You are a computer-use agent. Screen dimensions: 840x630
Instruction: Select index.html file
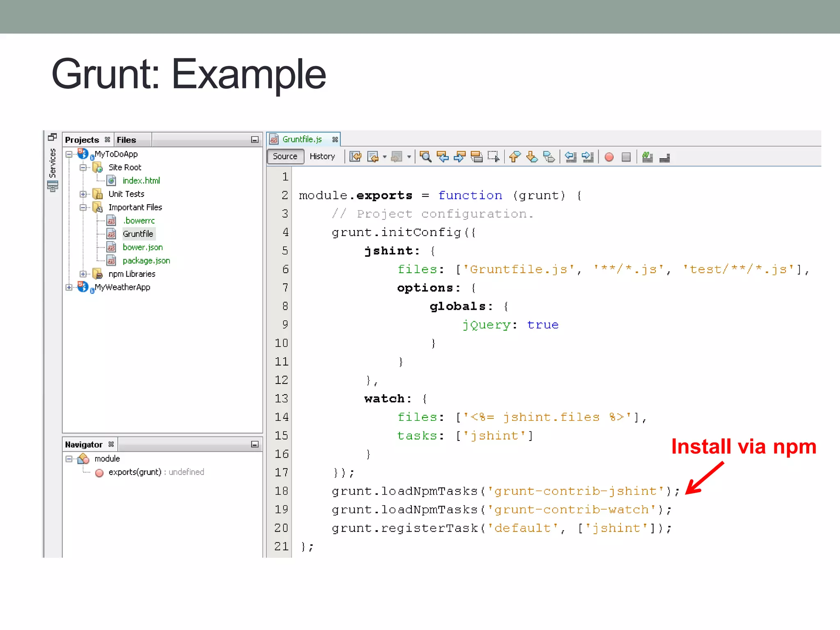click(141, 180)
